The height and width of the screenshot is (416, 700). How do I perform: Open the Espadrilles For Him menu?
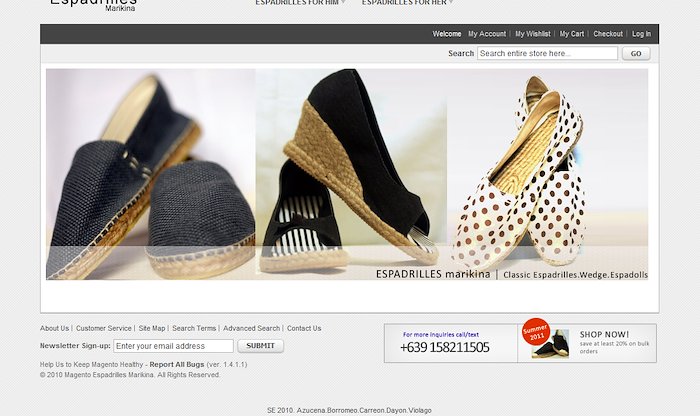pos(300,3)
